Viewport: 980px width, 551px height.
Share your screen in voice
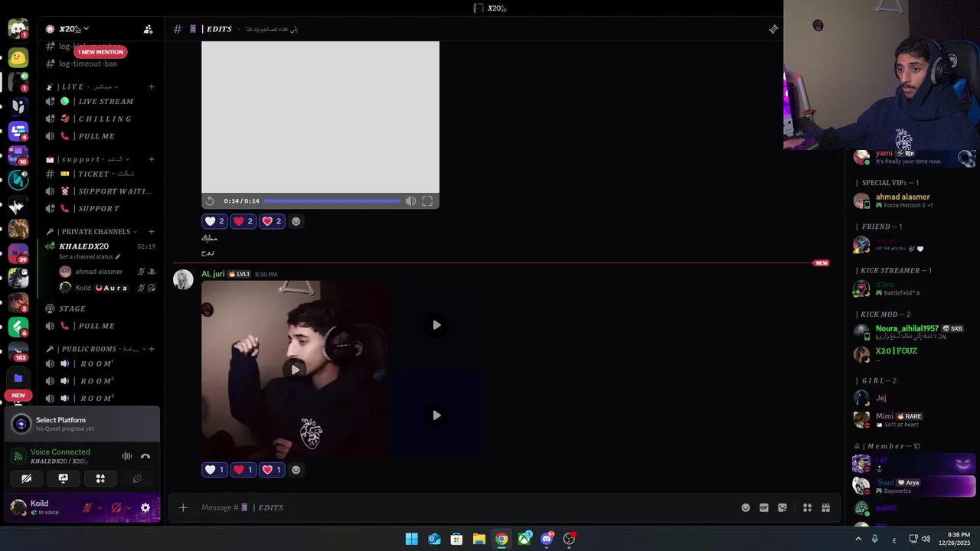pos(64,478)
